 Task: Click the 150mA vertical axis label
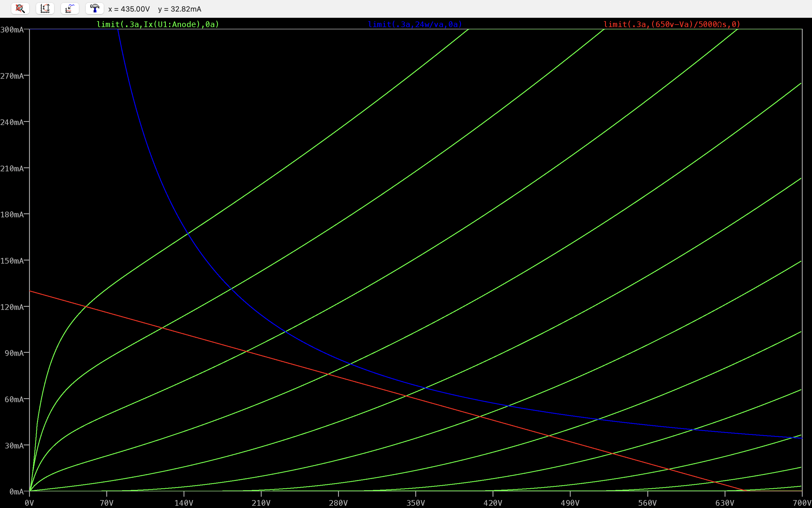click(x=12, y=261)
